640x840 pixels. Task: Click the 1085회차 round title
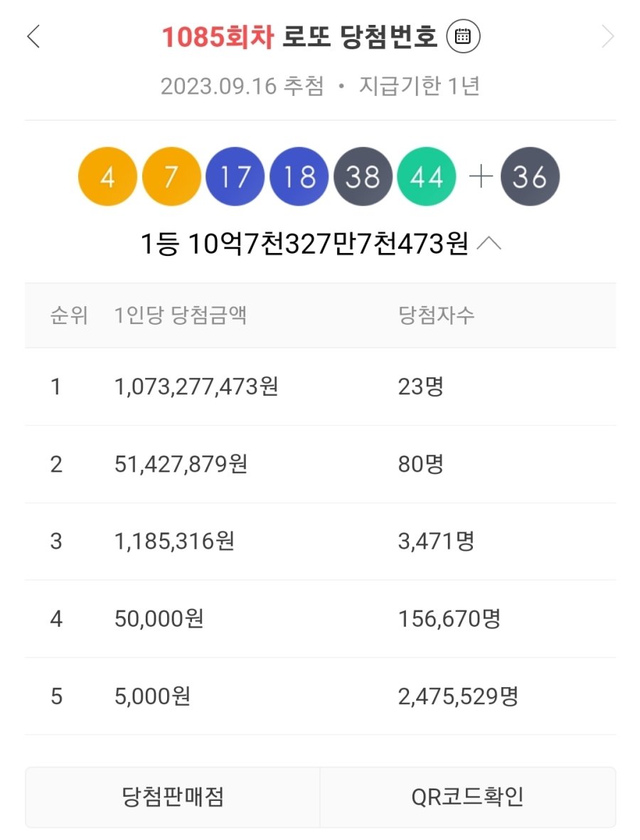click(x=217, y=37)
